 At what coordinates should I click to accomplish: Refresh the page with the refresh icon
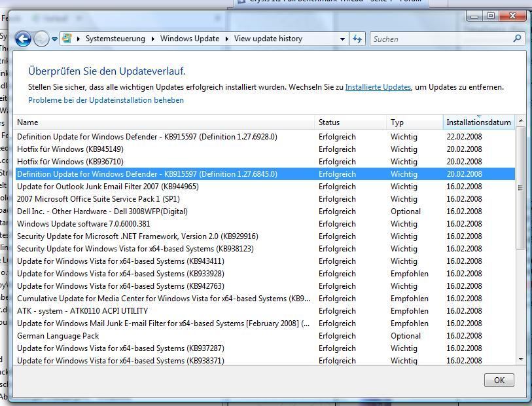click(x=357, y=39)
